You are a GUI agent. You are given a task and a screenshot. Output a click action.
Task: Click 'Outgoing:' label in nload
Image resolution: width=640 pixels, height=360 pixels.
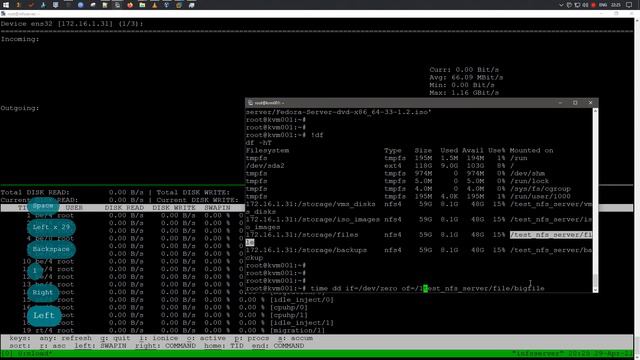pos(20,108)
